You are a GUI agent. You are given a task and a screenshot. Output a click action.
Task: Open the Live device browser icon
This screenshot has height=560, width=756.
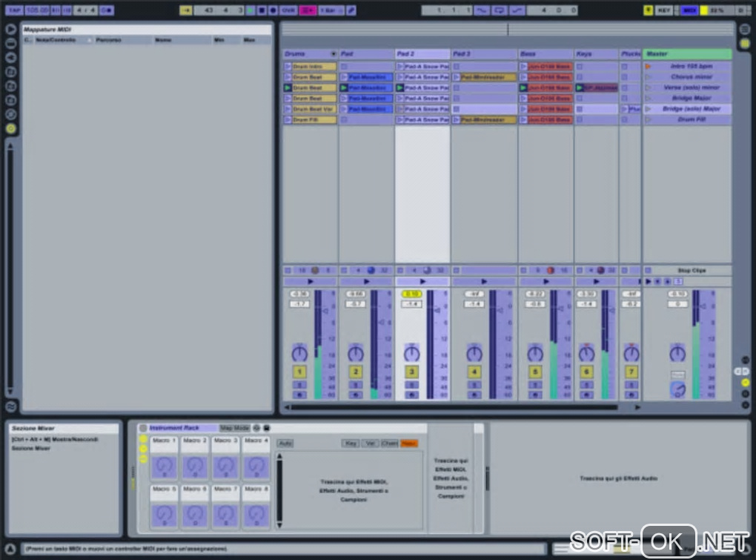(10, 44)
